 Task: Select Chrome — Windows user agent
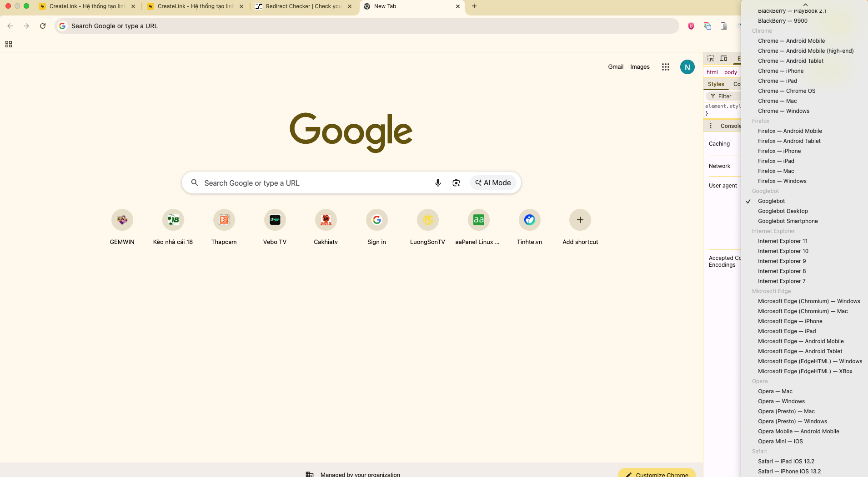(783, 111)
